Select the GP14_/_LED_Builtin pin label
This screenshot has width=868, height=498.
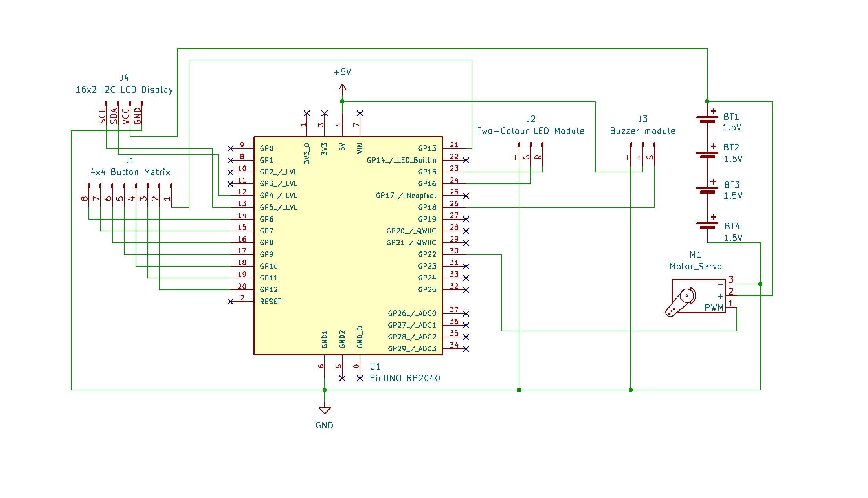pyautogui.click(x=402, y=160)
